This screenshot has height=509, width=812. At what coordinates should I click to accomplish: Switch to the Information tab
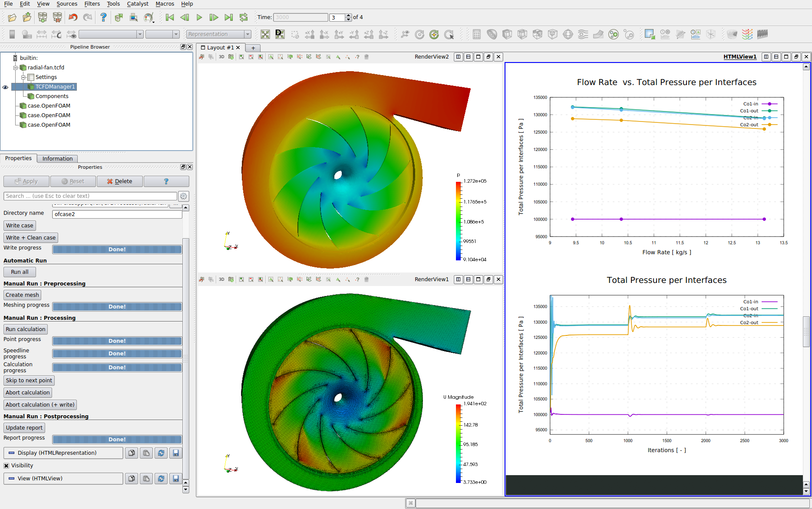click(57, 159)
